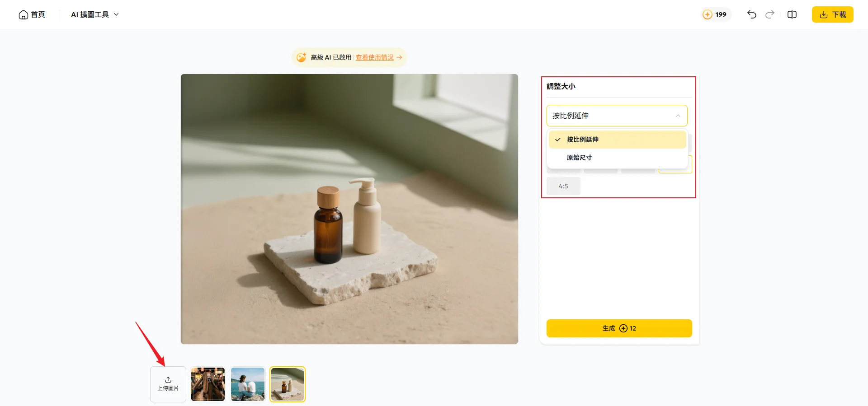The width and height of the screenshot is (868, 406).
Task: Open the 查看使用情況 usage link
Action: coord(374,57)
